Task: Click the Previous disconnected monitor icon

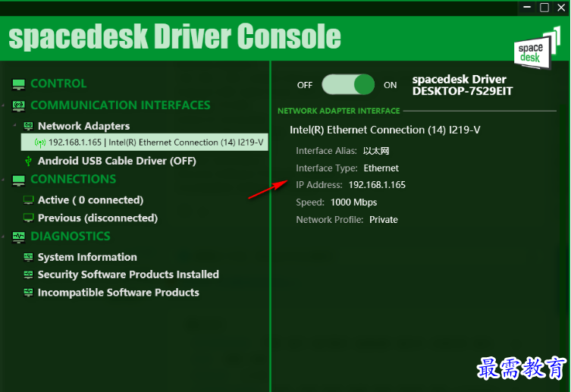Action: pyautogui.click(x=28, y=218)
